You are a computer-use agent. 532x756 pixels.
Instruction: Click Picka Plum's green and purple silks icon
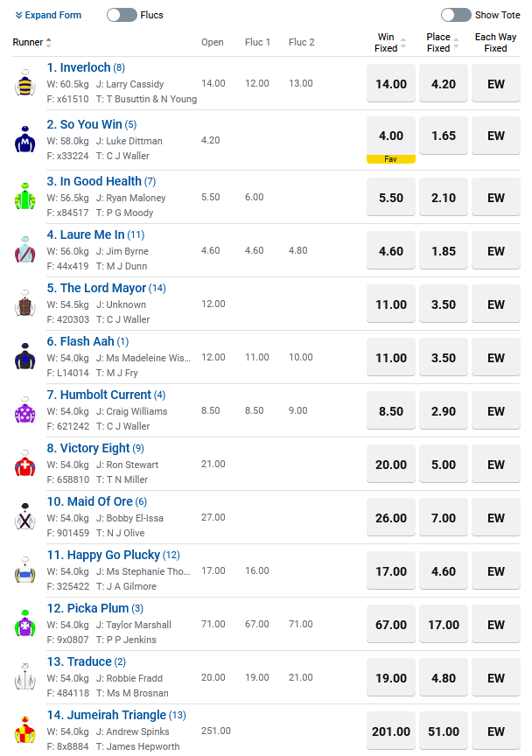[x=24, y=623]
